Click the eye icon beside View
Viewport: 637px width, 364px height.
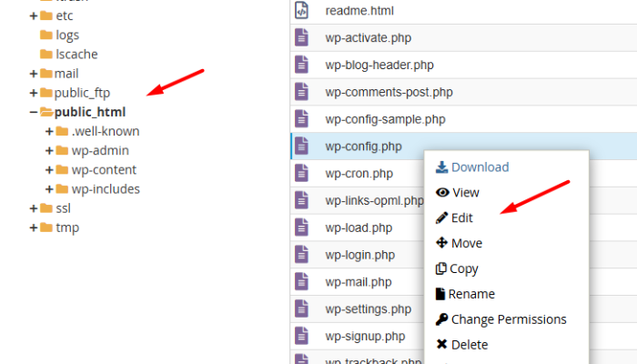point(442,193)
